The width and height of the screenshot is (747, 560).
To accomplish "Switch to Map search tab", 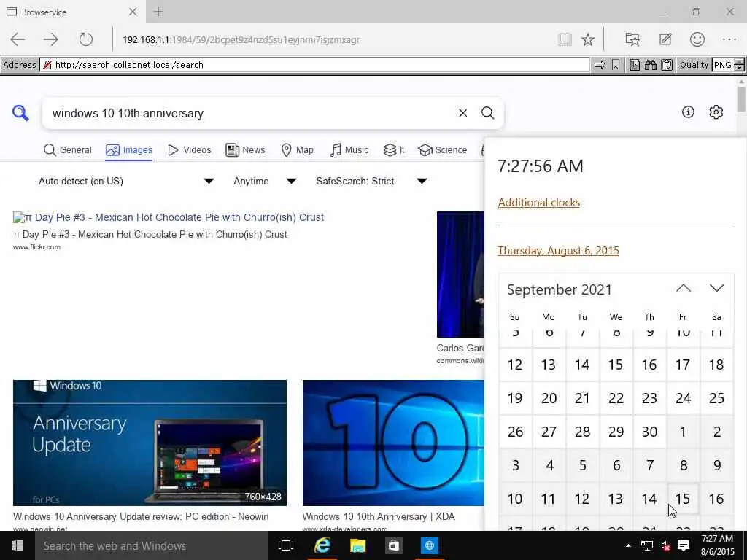I will point(298,150).
